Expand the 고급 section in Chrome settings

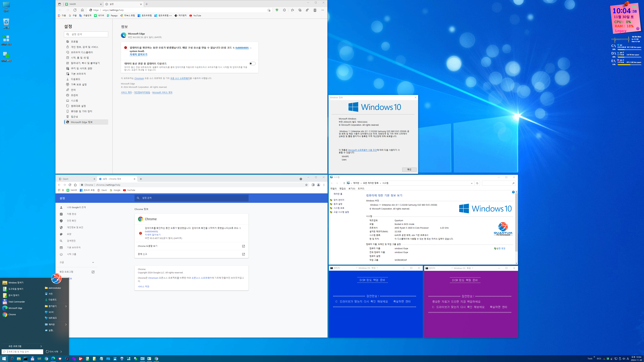click(x=76, y=262)
